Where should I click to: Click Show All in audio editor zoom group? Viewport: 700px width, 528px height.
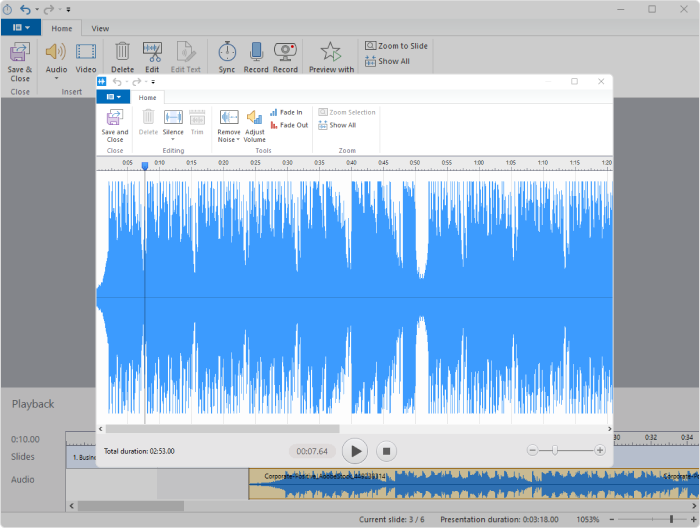[337, 125]
